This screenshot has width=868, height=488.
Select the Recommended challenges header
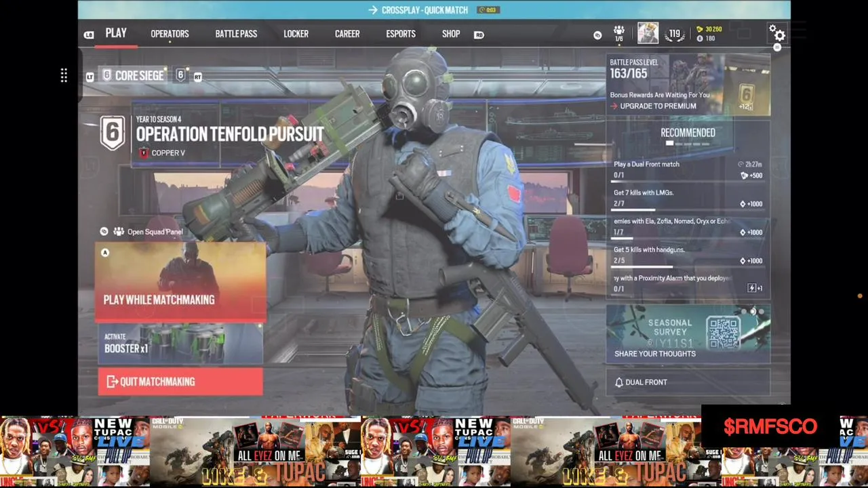click(688, 133)
